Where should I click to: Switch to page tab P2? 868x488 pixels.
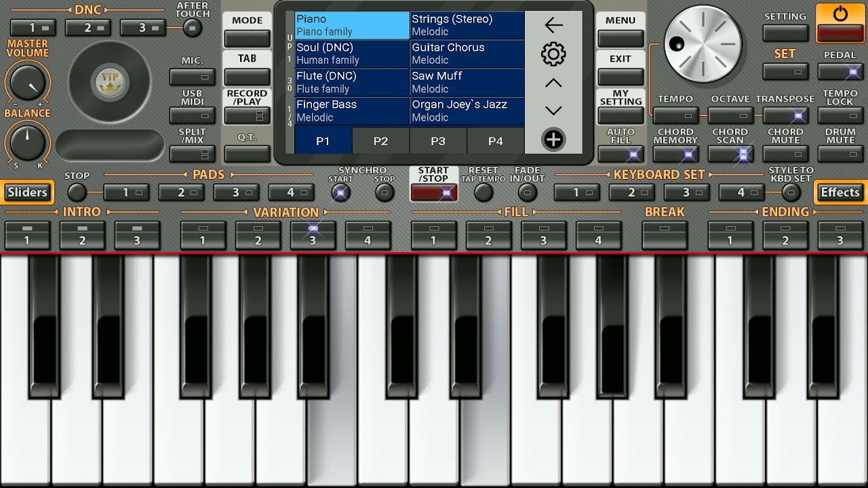(380, 141)
